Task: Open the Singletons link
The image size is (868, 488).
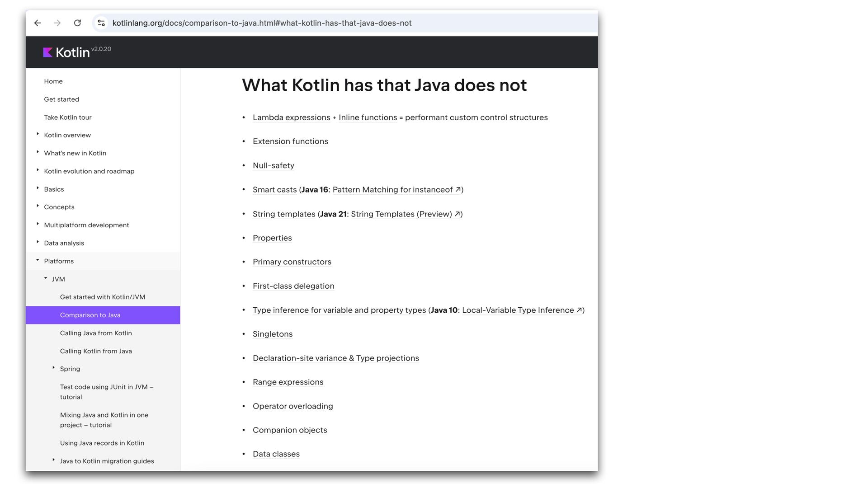Action: [x=273, y=334]
